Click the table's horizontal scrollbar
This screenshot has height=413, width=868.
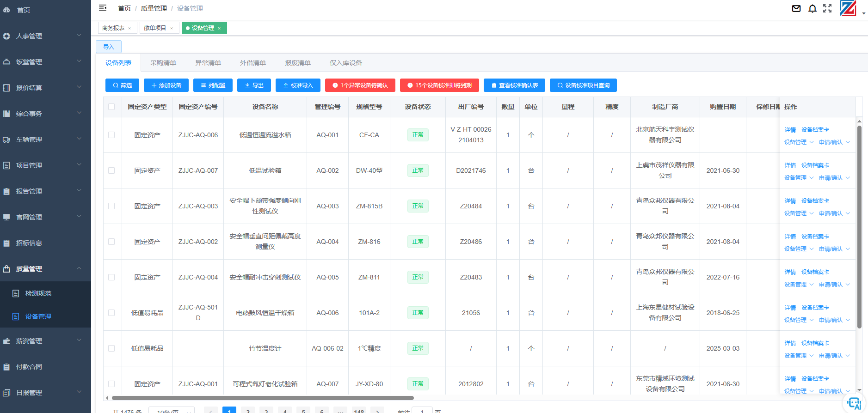[x=263, y=398]
